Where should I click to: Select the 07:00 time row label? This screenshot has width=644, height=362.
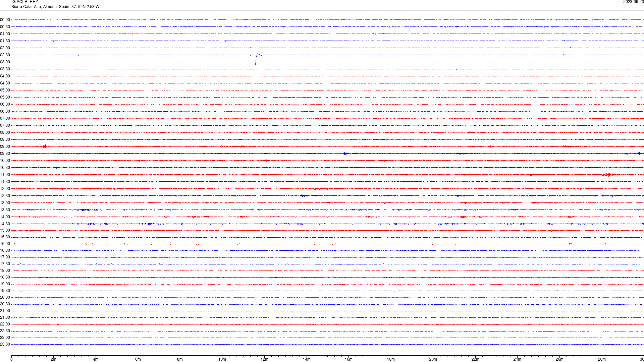[5, 118]
